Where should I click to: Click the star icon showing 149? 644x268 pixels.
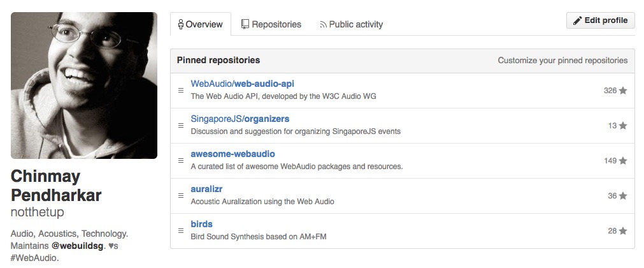(623, 161)
